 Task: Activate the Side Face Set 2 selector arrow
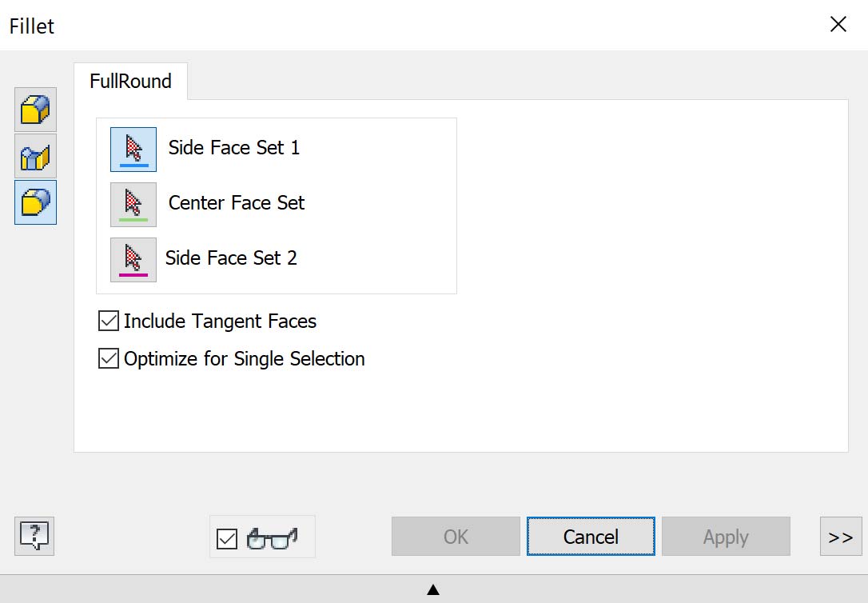[x=133, y=260]
